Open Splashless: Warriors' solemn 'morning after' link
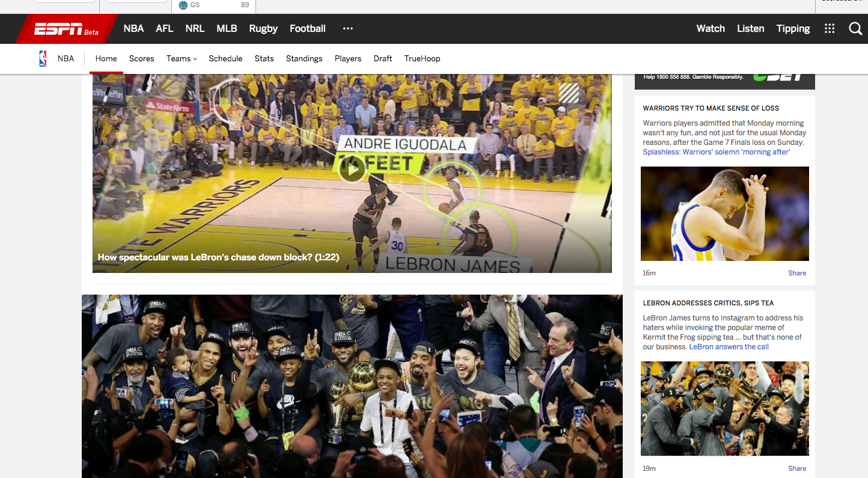 (x=717, y=152)
